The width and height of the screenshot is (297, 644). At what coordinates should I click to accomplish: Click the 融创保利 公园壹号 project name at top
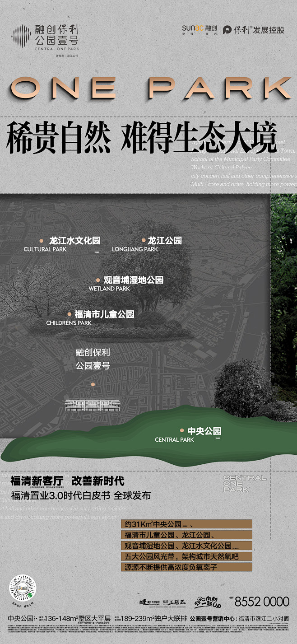[56, 36]
